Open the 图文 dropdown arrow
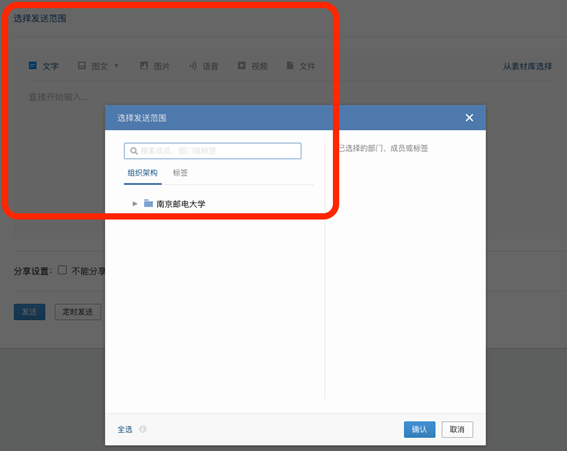This screenshot has height=451, width=567. pos(116,66)
